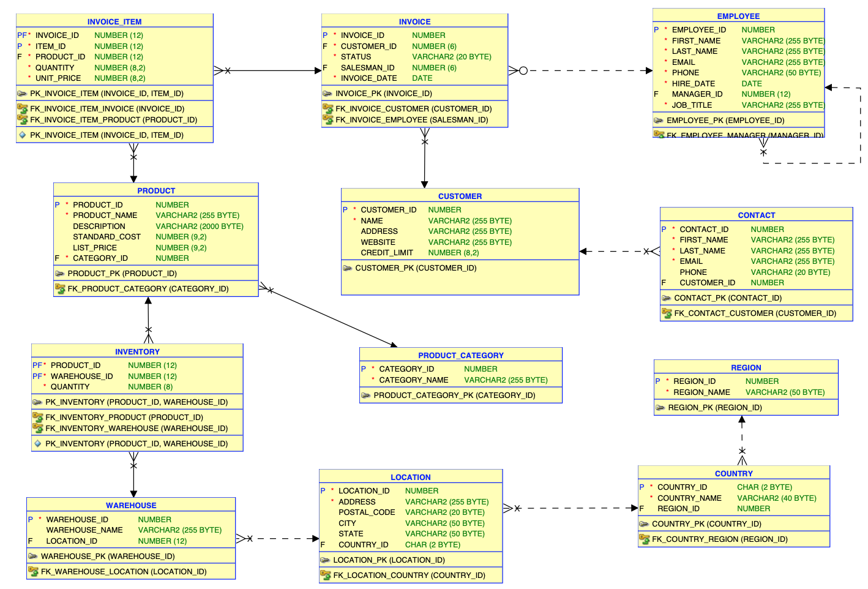Click the POSTAL_CODE column in LOCATION
The height and width of the screenshot is (589, 868).
point(367,512)
